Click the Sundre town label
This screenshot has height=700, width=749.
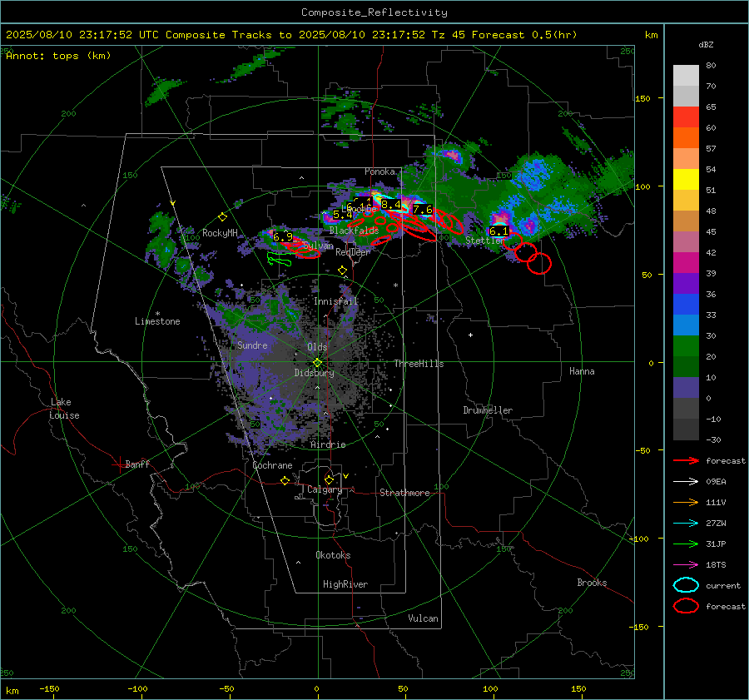[252, 345]
